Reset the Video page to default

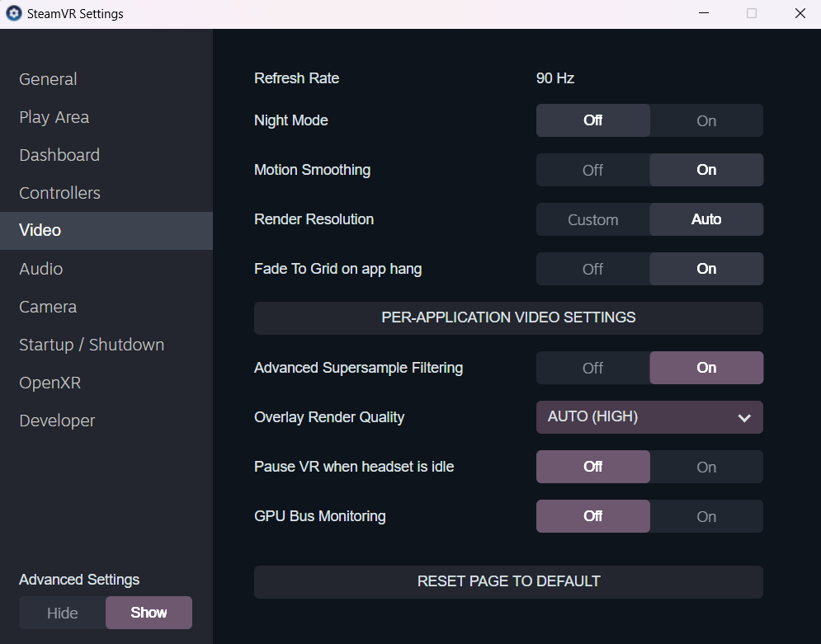click(508, 581)
